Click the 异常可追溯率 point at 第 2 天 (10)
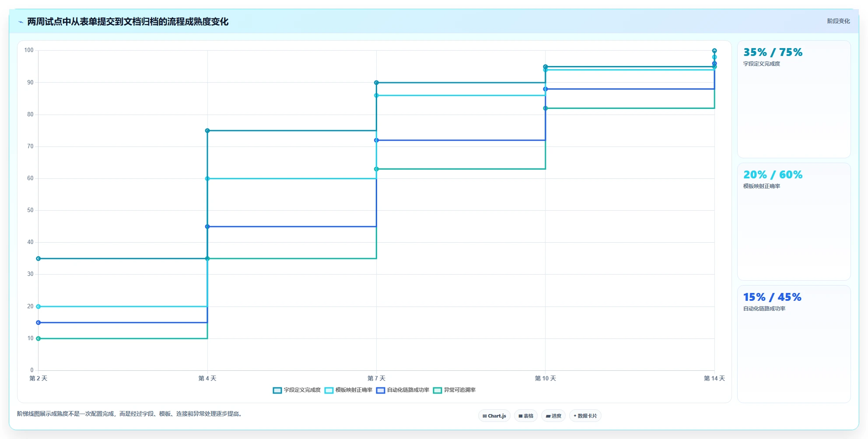This screenshot has height=439, width=868. tap(38, 338)
